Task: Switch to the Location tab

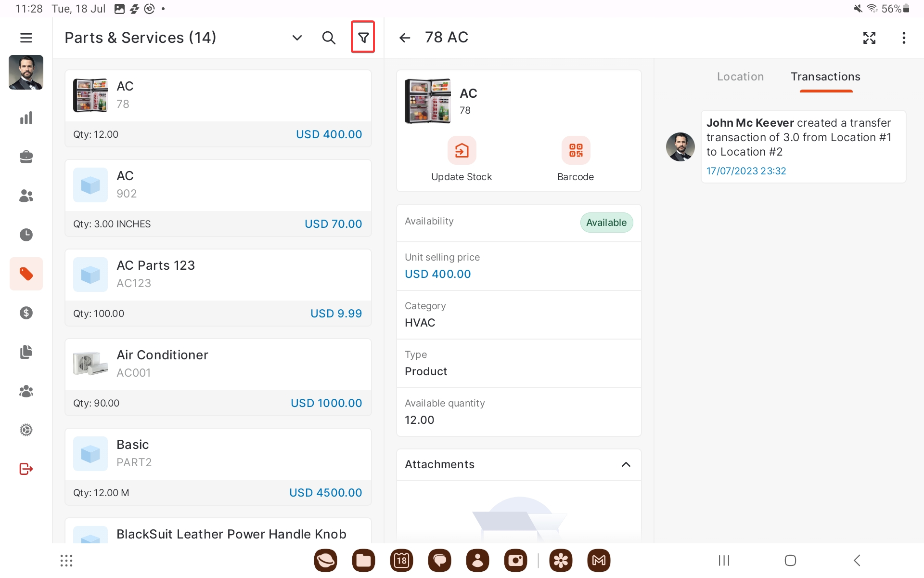Action: 740,77
